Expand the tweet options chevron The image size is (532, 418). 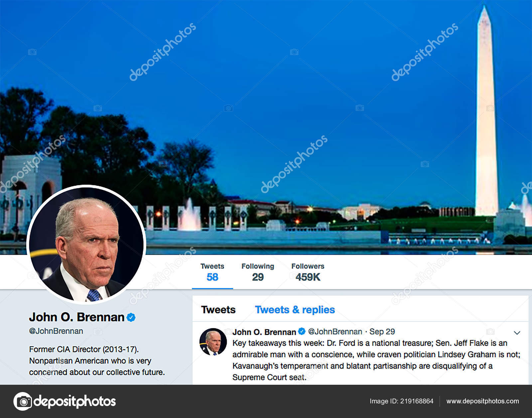[x=517, y=333]
